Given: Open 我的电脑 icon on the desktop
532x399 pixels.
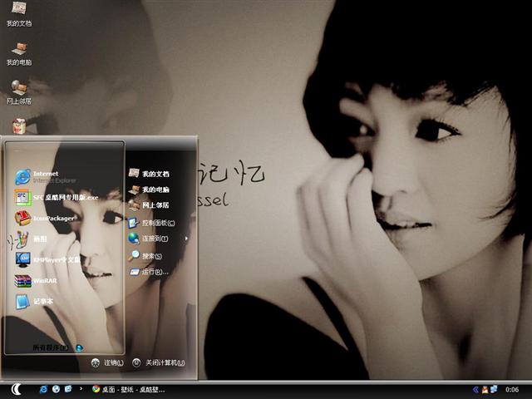Looking at the screenshot, I should tap(19, 53).
